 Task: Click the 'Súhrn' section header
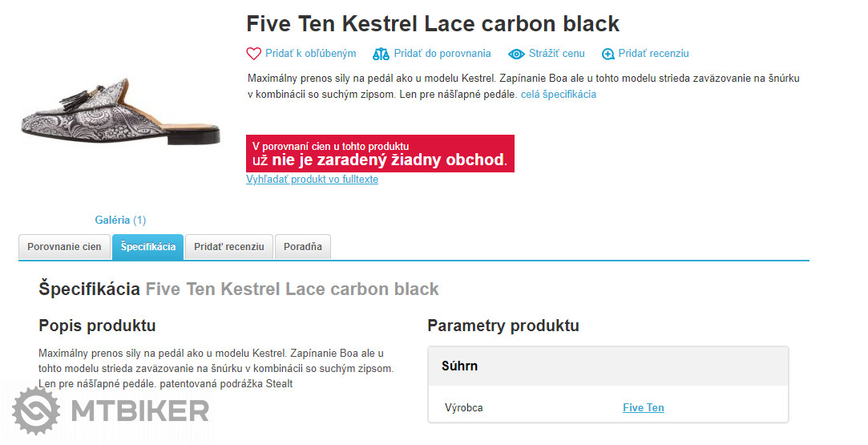click(x=459, y=366)
